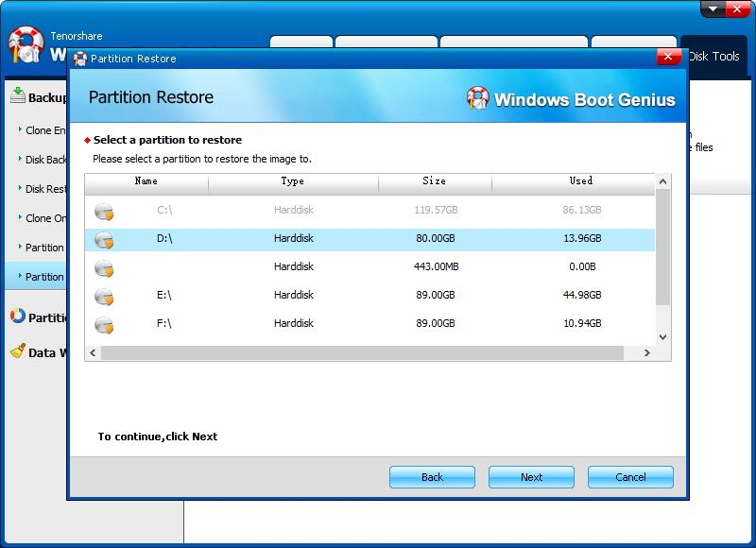Click the Data Wipe heading in the sidebar
The width and height of the screenshot is (756, 548).
pyautogui.click(x=47, y=352)
